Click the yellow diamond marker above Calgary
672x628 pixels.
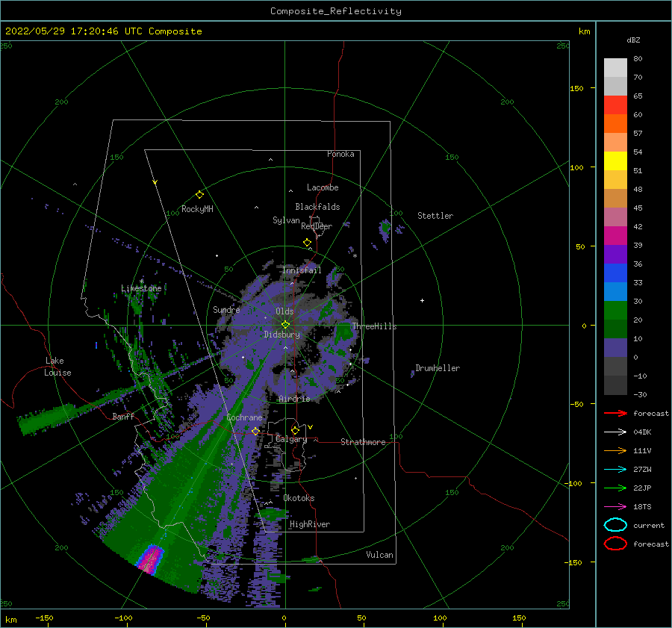295,430
